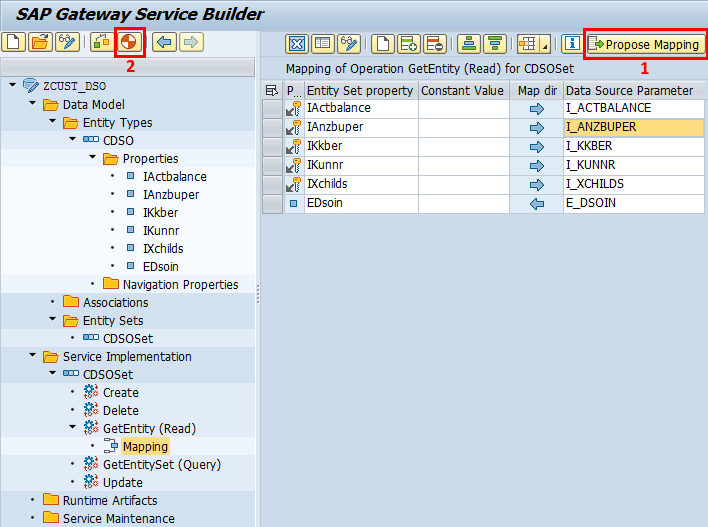Toggle map direction arrow for EDsoin row
Image resolution: width=708 pixels, height=527 pixels.
pyautogui.click(x=537, y=203)
